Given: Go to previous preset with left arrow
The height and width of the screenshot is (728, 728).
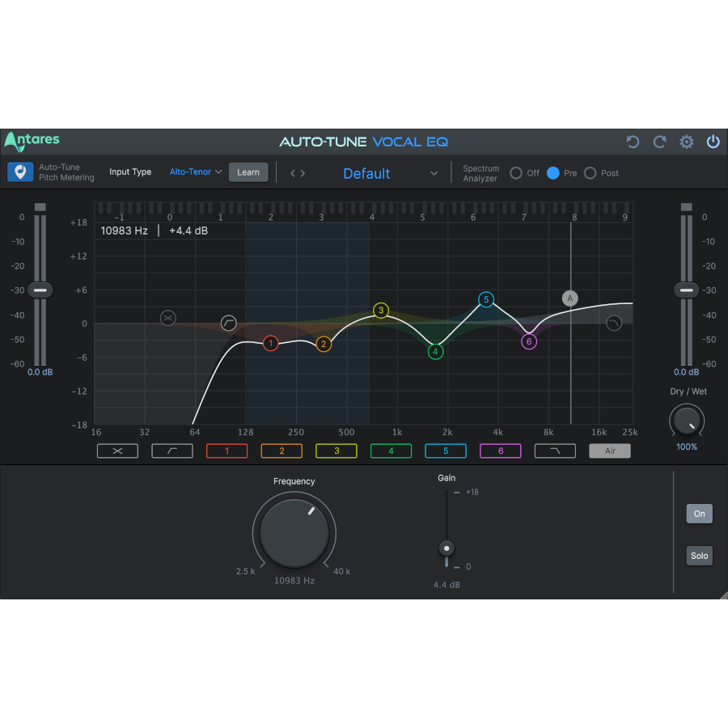Looking at the screenshot, I should [293, 173].
